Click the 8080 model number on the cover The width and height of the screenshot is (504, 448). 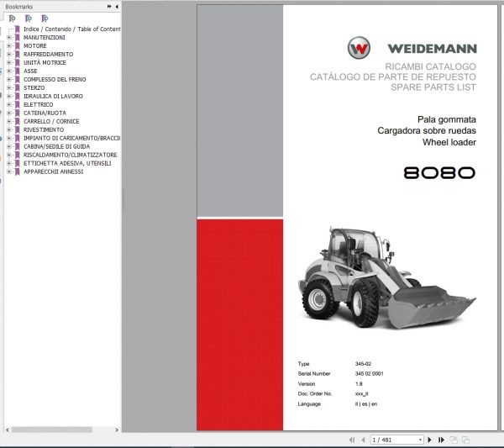click(439, 172)
